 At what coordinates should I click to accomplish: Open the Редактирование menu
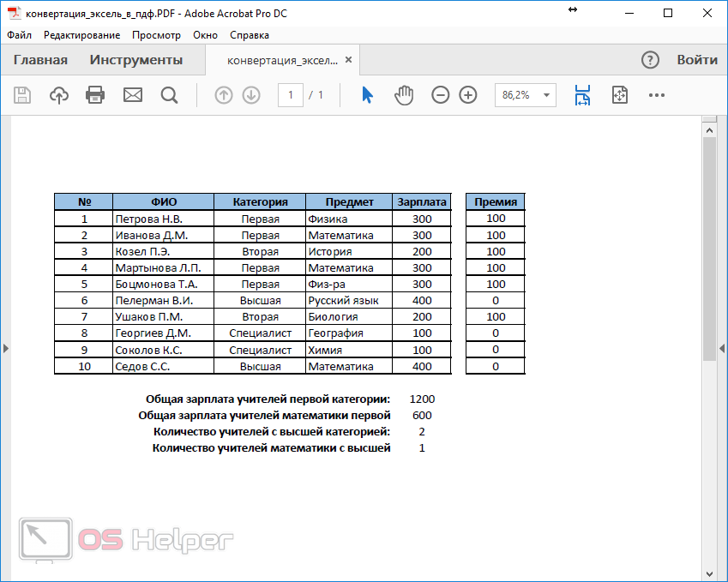81,35
